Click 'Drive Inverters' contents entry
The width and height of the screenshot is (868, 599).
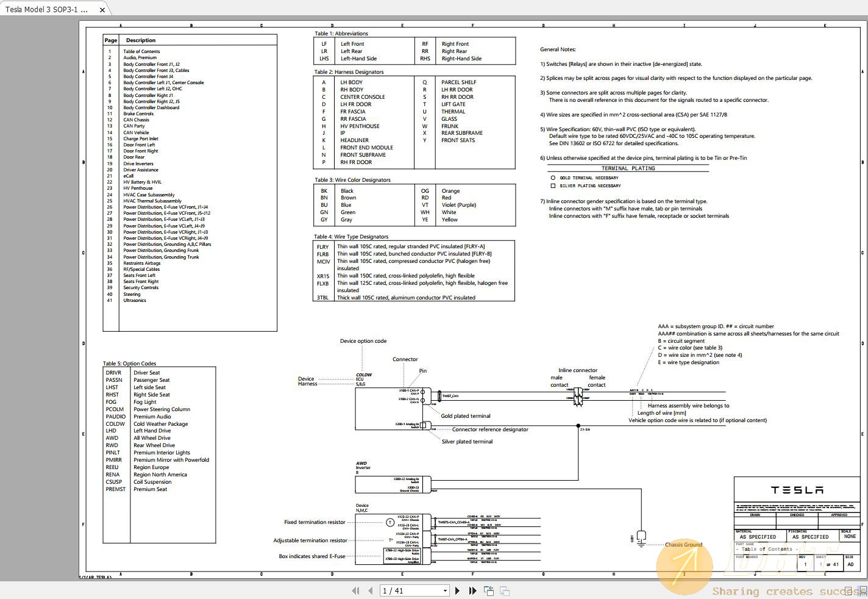138,163
